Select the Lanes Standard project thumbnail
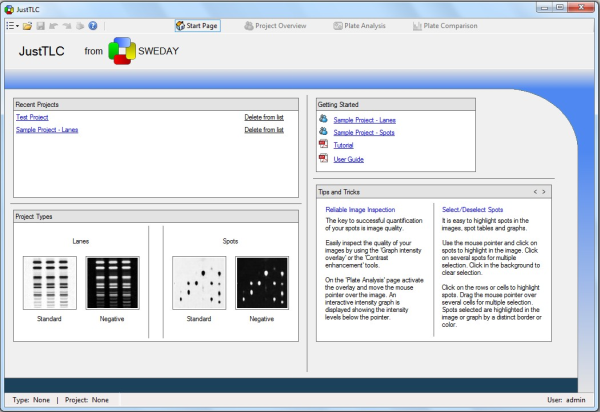This screenshot has width=600, height=412. (50, 283)
